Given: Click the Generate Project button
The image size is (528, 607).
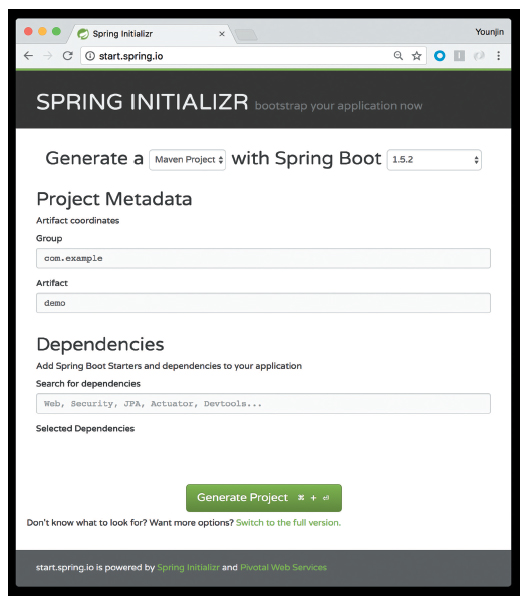Looking at the screenshot, I should [264, 498].
